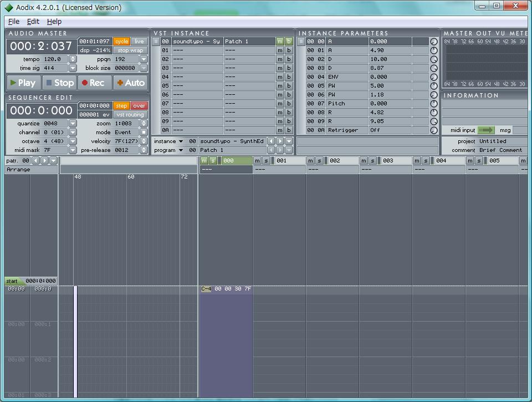Adjust the Pitch parameter knob
The image size is (532, 402).
[433, 104]
